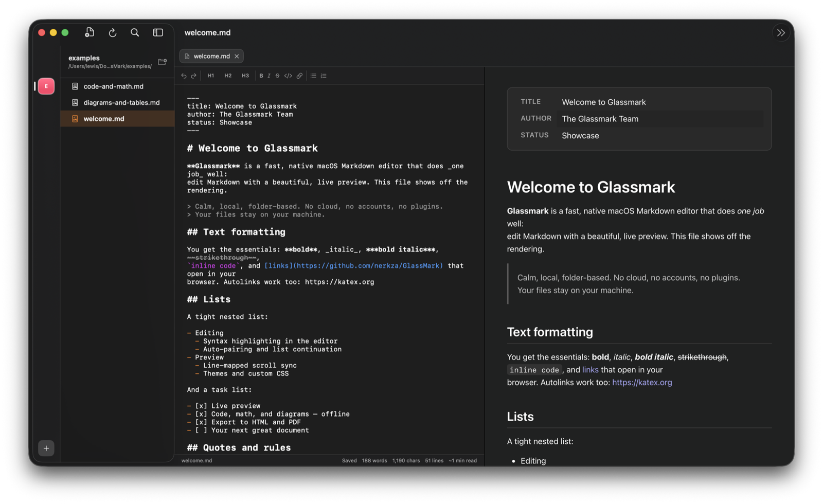Undo the last edit in toolbar

pos(184,76)
